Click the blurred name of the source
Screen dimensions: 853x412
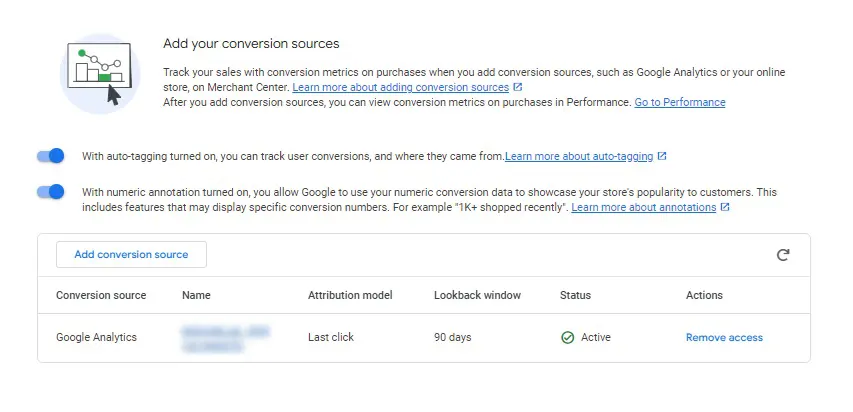[226, 339]
